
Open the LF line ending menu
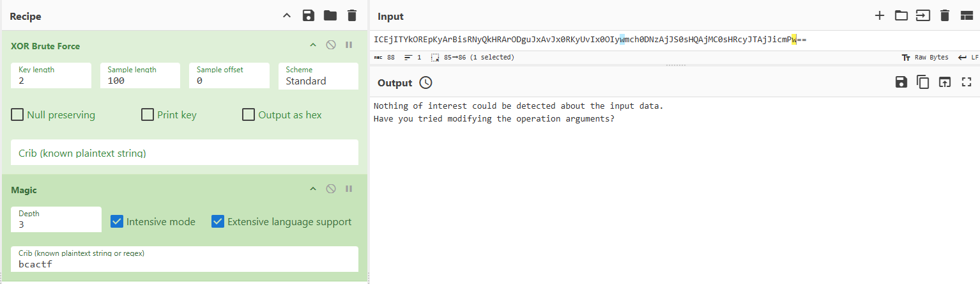968,57
